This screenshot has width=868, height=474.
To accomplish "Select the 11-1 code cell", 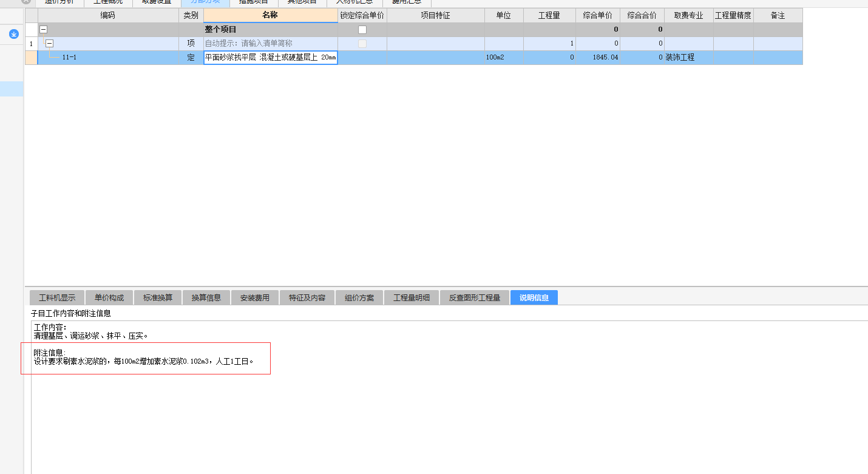I will tap(108, 58).
